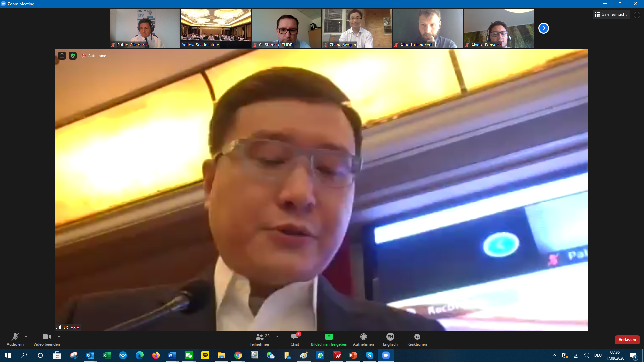This screenshot has width=644, height=362.
Task: Expand video options arrow
Action: point(59,337)
